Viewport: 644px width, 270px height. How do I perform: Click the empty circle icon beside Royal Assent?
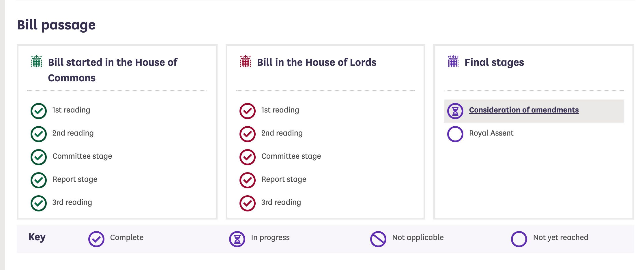(455, 134)
